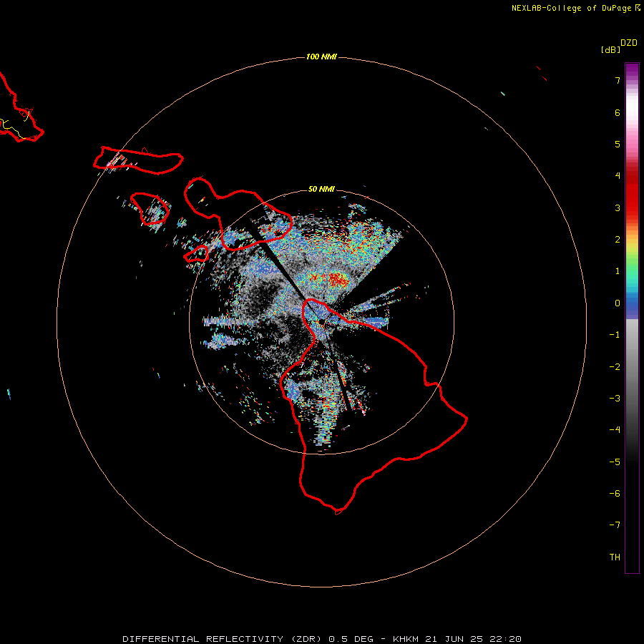Image resolution: width=644 pixels, height=644 pixels.
Task: Click the 5 value on color scale
Action: click(x=618, y=144)
